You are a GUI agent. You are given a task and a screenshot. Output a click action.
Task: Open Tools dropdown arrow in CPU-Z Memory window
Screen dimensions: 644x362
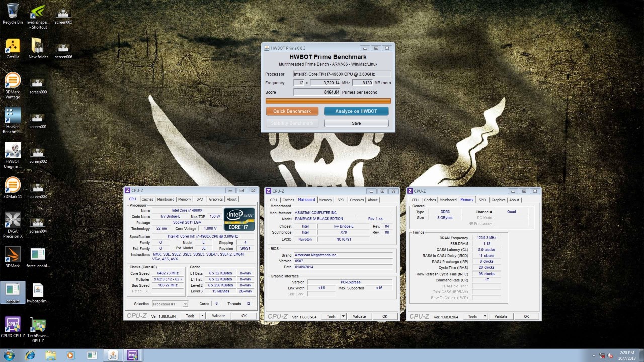tap(485, 316)
